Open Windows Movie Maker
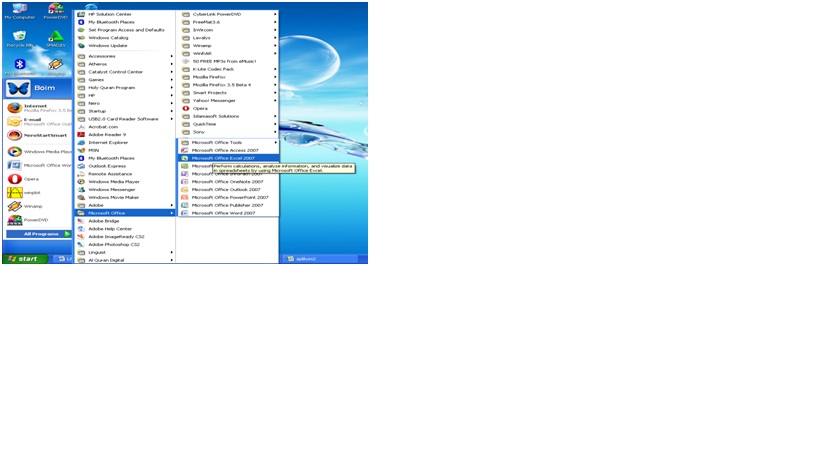 click(125, 197)
